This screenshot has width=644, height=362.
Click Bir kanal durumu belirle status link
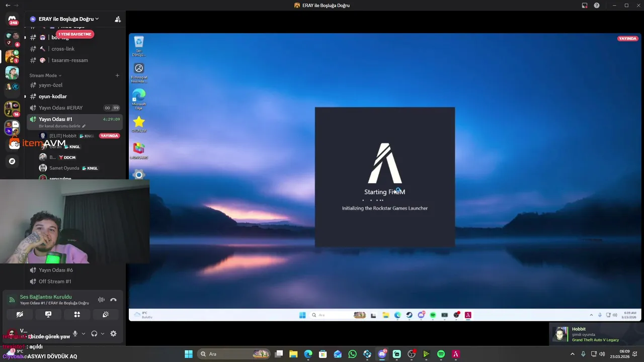click(x=62, y=126)
